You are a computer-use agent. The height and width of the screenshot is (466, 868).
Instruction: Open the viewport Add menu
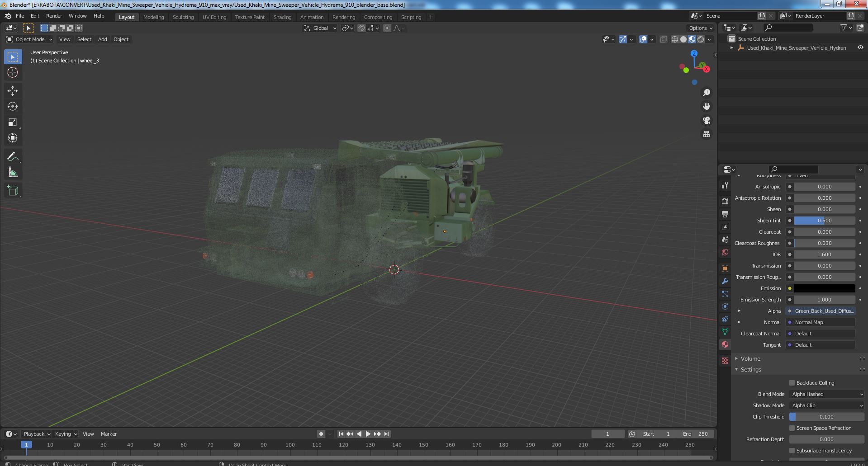[x=103, y=39]
